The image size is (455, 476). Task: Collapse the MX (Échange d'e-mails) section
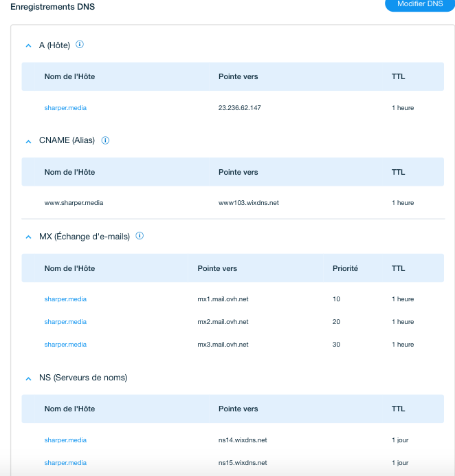[28, 237]
